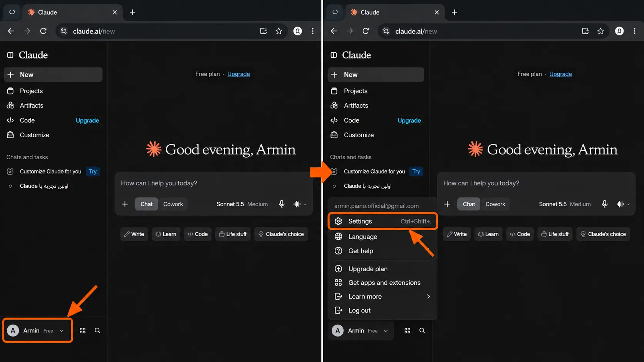Image resolution: width=644 pixels, height=362 pixels.
Task: Bookmark page with star icon in left browser
Action: 279,31
